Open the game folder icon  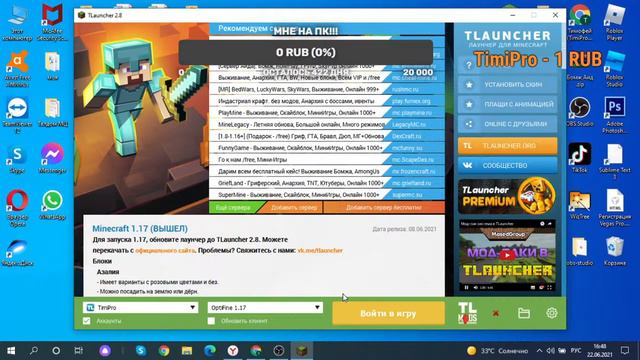coord(524,313)
